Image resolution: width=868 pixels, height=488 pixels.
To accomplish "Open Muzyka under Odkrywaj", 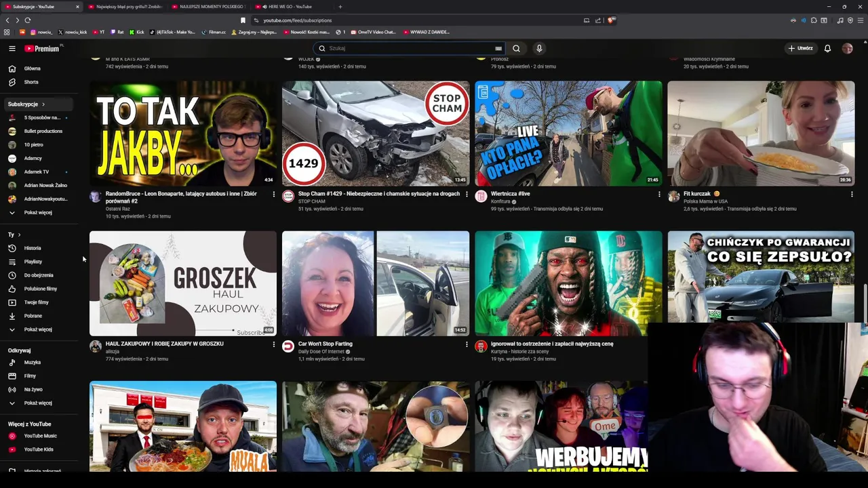I will (39, 363).
